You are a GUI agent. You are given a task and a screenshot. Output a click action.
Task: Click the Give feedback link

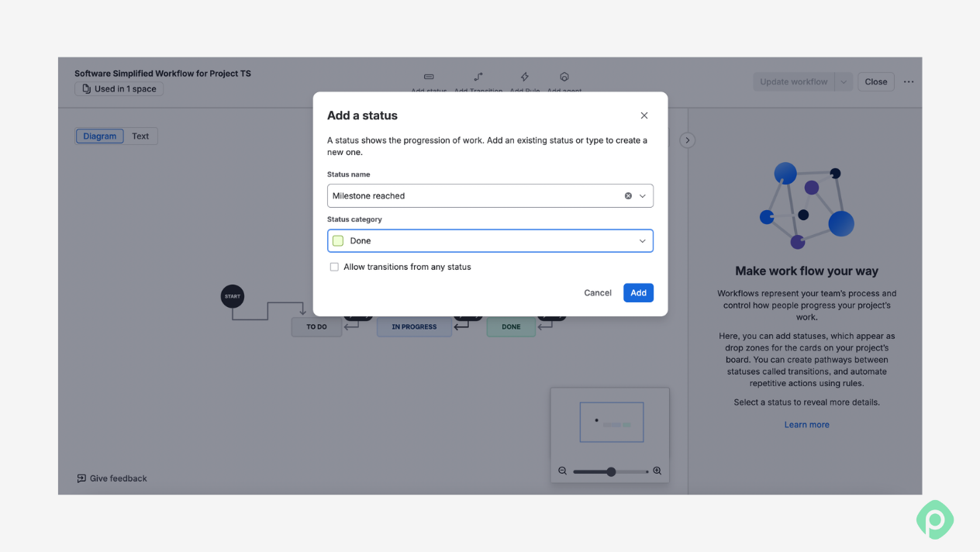pyautogui.click(x=112, y=479)
